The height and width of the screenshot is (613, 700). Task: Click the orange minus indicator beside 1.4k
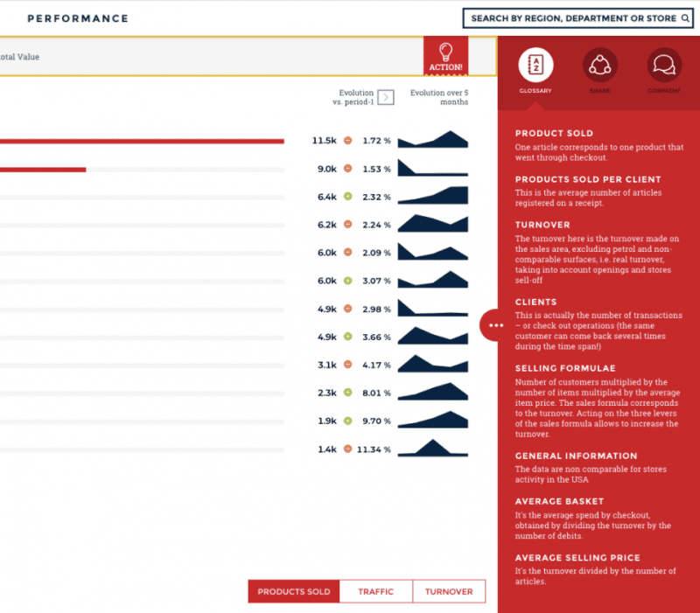point(347,449)
